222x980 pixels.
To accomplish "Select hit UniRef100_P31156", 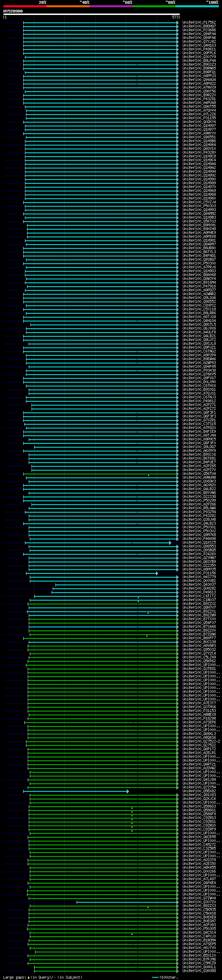I will (199, 573).
